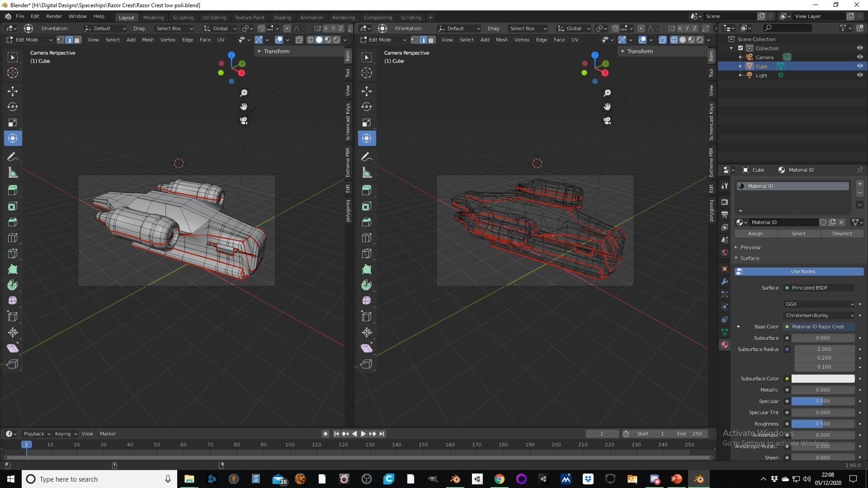868x488 pixels.
Task: Select the Scale tool in left viewport toolbar
Action: pyautogui.click(x=13, y=122)
